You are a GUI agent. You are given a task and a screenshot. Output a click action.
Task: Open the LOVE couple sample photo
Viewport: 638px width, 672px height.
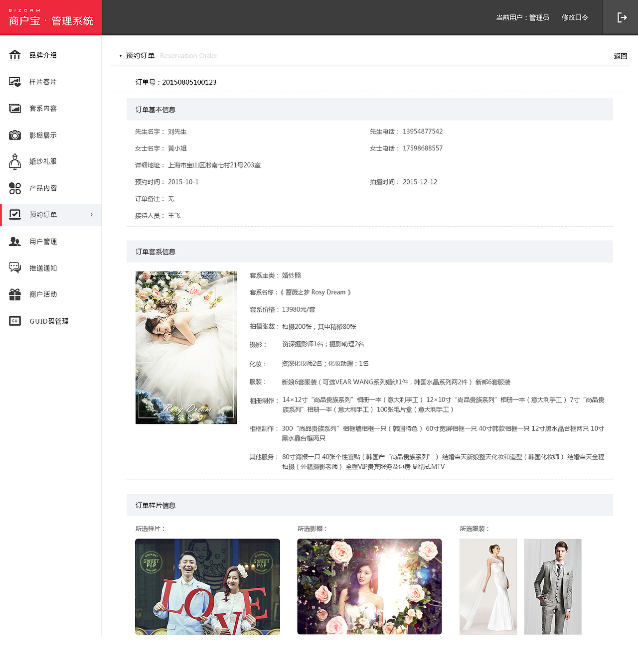207,586
